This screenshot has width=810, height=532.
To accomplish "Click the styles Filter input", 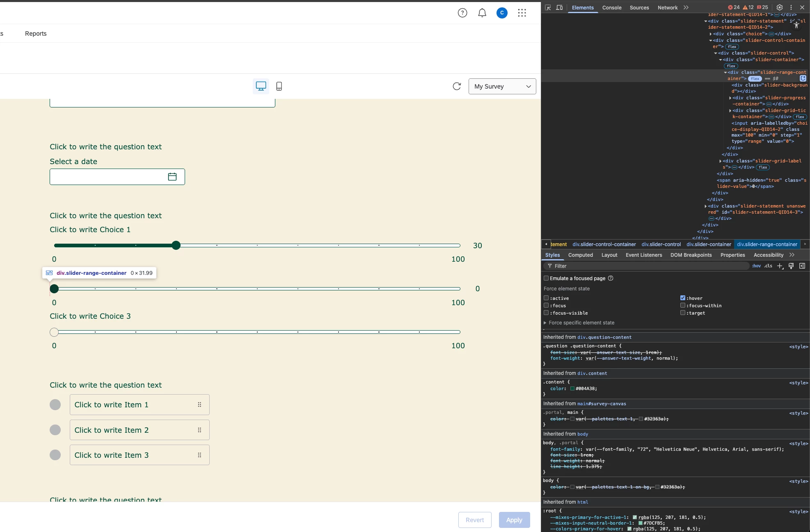I will click(647, 266).
